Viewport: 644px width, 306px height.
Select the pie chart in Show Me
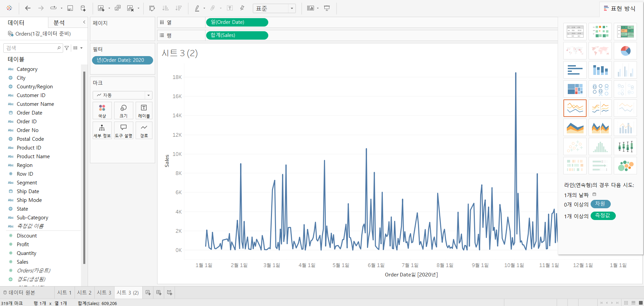tap(625, 51)
